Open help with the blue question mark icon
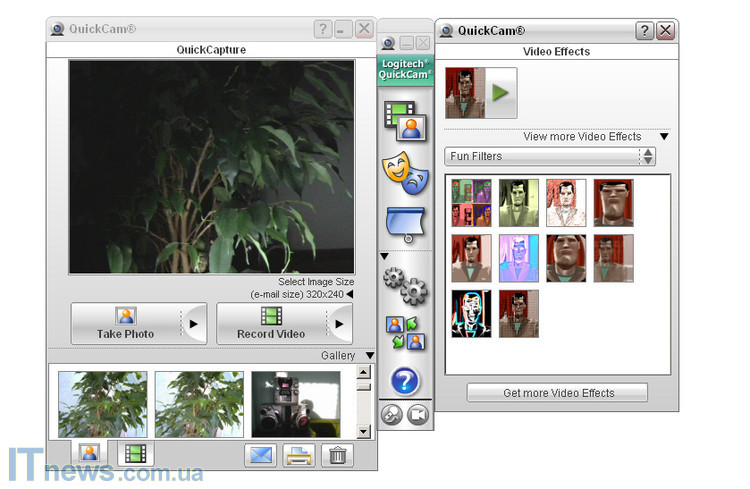Viewport: 750px width, 489px height. click(x=405, y=380)
